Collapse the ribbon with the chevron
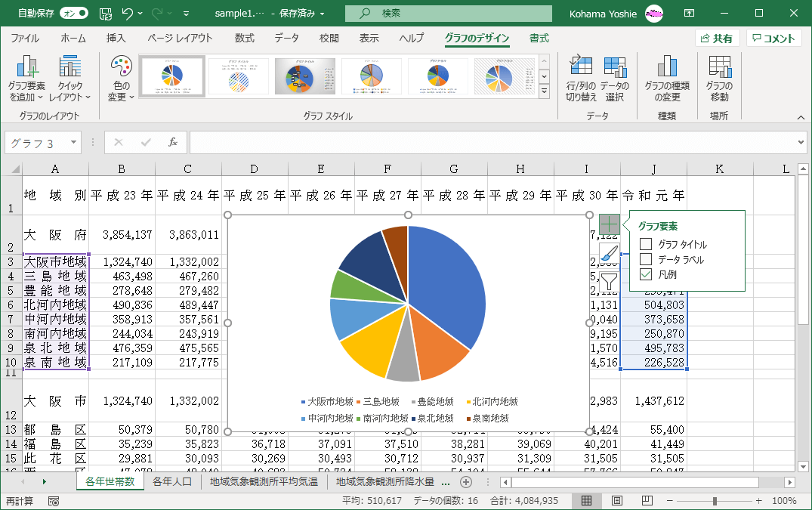 point(801,118)
